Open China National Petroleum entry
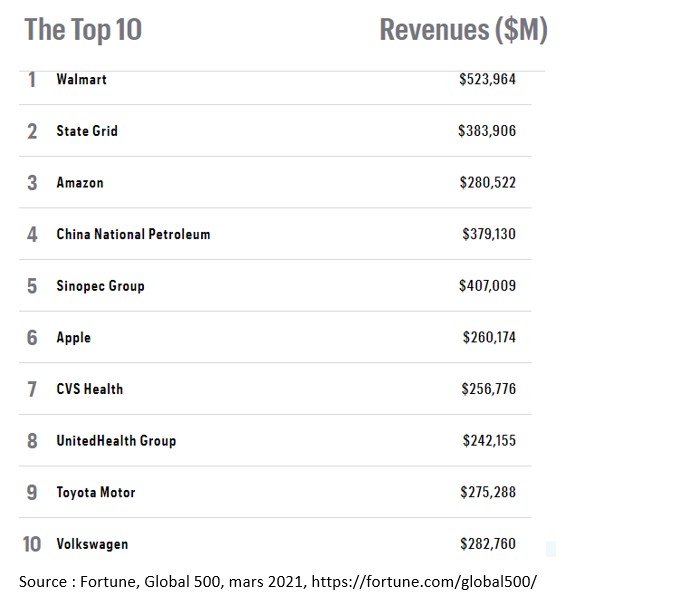This screenshot has height=600, width=685. coord(133,234)
